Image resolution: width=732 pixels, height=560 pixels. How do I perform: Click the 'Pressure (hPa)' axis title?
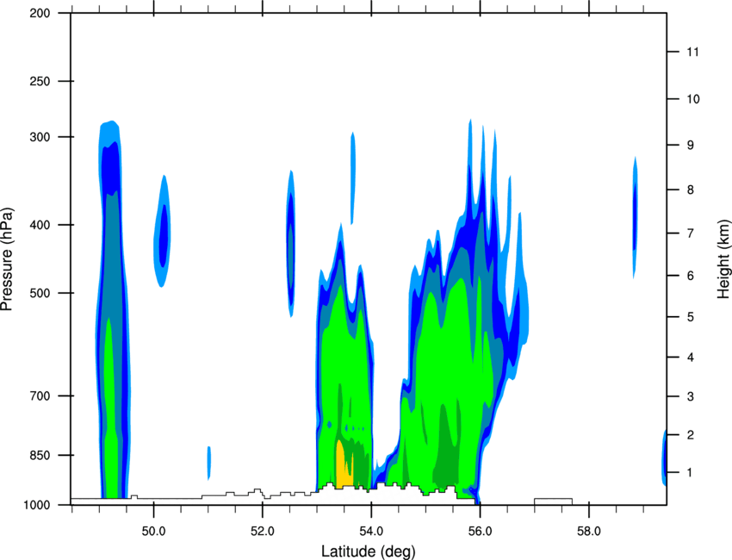pos(7,259)
